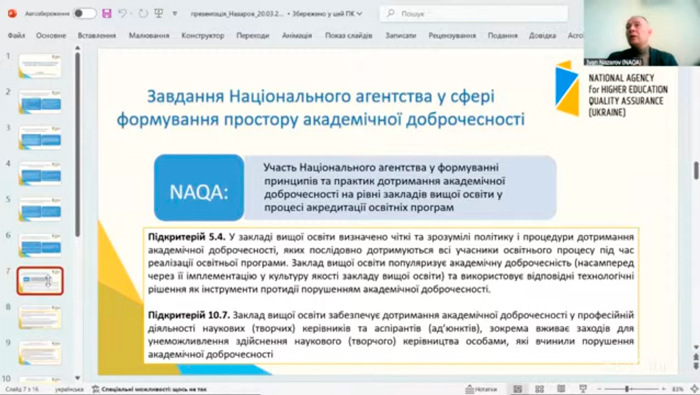Open the Збережено у цей ПК dropdown

tap(327, 14)
